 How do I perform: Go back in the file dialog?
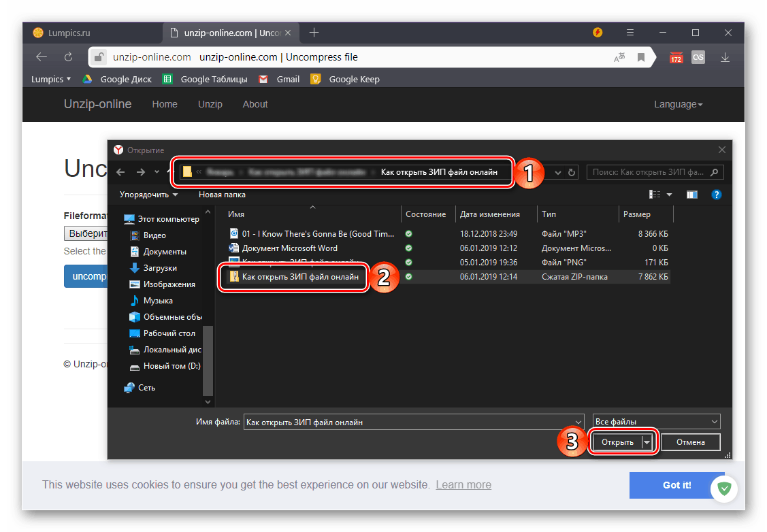[121, 172]
